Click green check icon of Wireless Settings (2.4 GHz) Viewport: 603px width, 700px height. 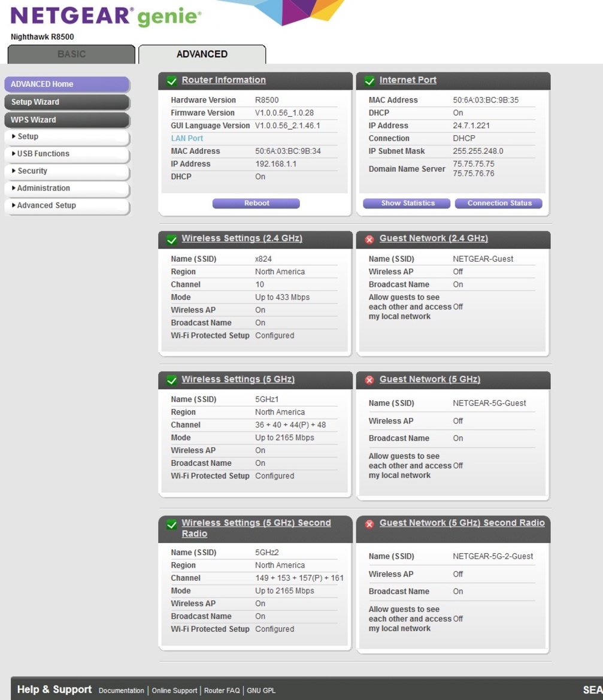click(x=171, y=240)
